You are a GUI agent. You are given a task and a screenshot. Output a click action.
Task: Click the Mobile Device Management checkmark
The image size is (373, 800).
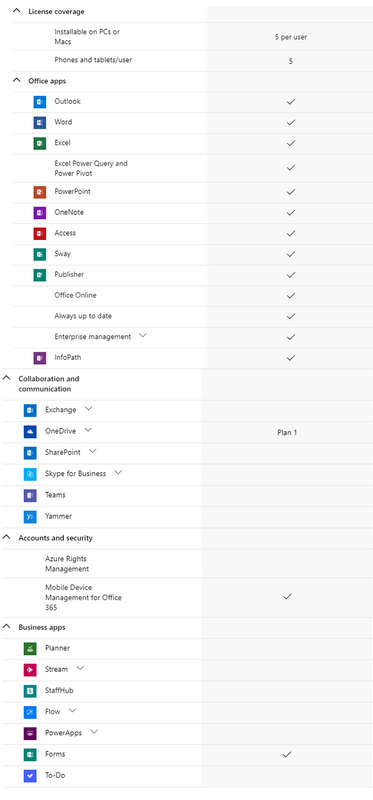click(287, 596)
